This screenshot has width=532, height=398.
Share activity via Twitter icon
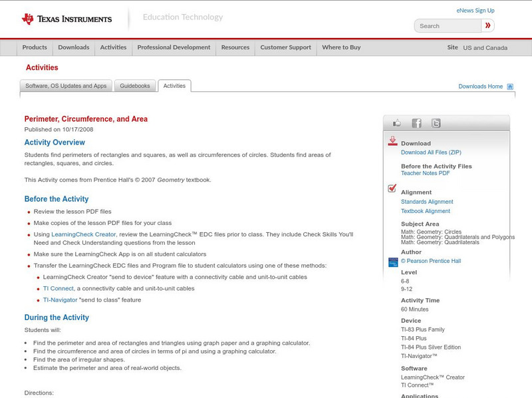[436, 123]
